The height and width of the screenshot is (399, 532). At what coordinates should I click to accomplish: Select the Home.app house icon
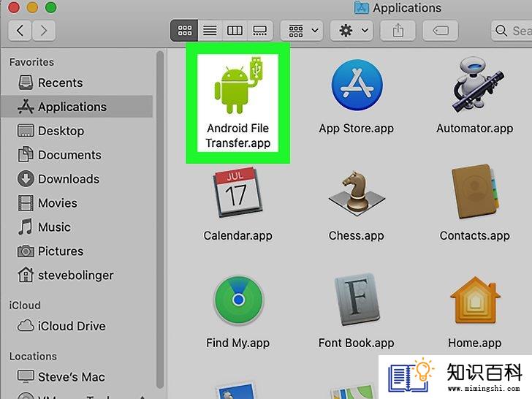[475, 300]
